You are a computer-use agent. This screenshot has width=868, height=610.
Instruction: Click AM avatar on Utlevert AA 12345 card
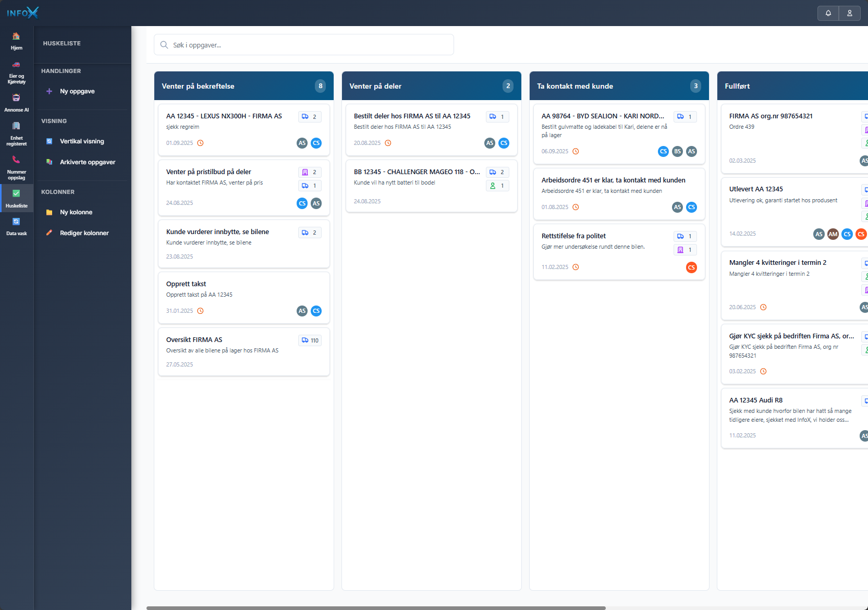point(833,234)
